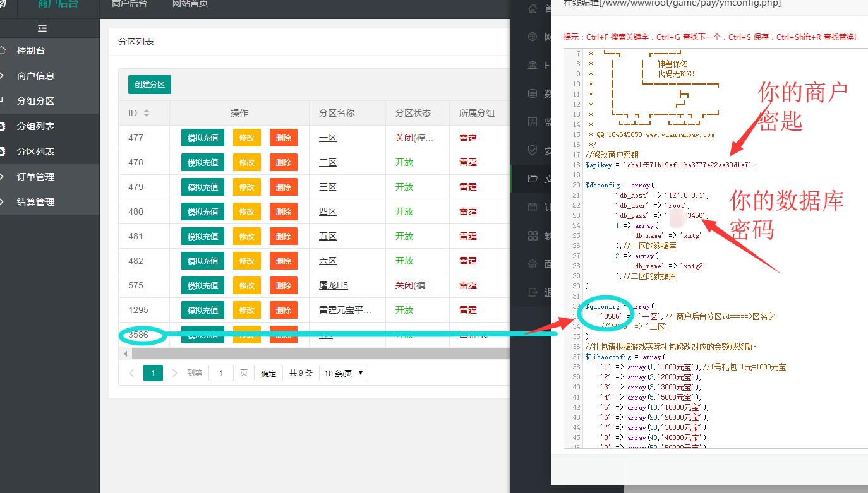Click the page number jump input field
Image resolution: width=868 pixels, height=493 pixels.
pos(221,373)
